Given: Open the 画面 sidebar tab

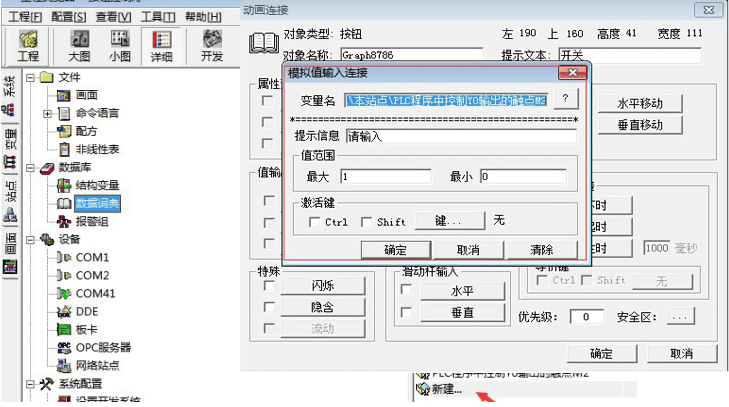Looking at the screenshot, I should 9,254.
